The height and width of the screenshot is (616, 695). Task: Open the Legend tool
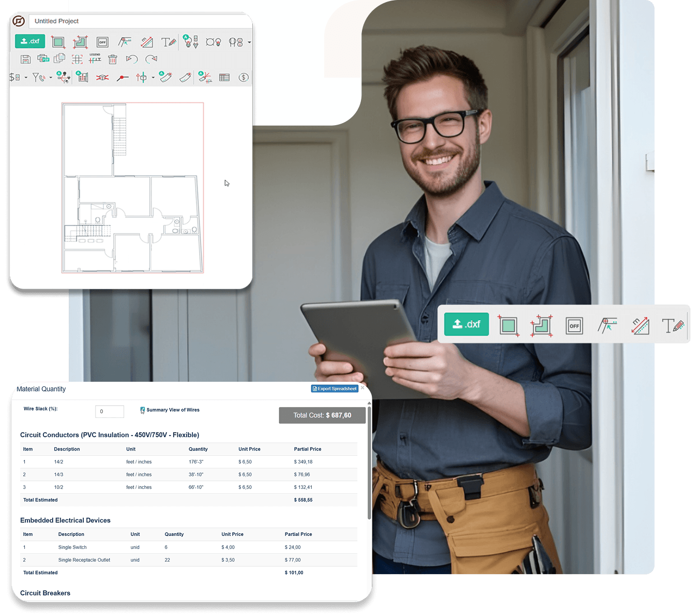(x=94, y=58)
